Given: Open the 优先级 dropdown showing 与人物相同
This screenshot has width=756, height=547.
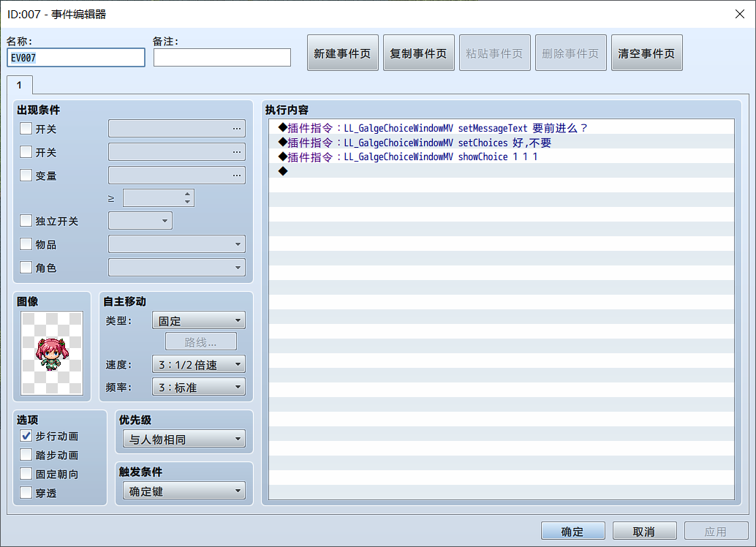Looking at the screenshot, I should click(184, 439).
